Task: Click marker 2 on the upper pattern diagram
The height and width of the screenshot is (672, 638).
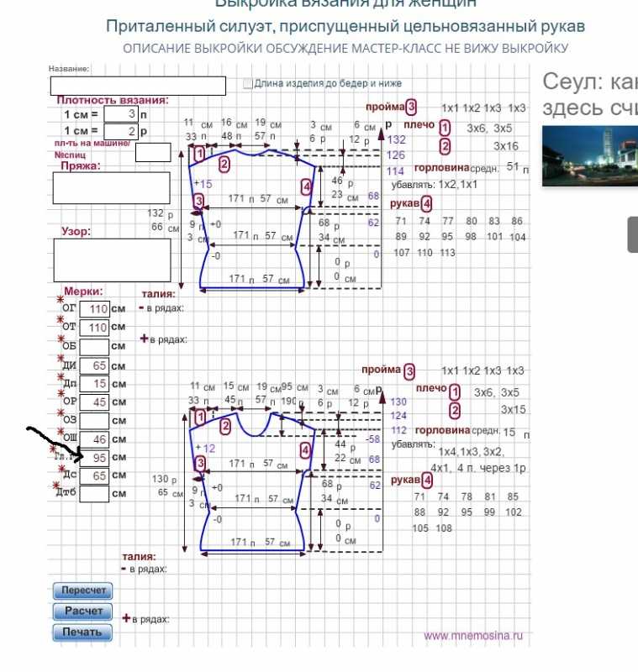Action: click(224, 164)
